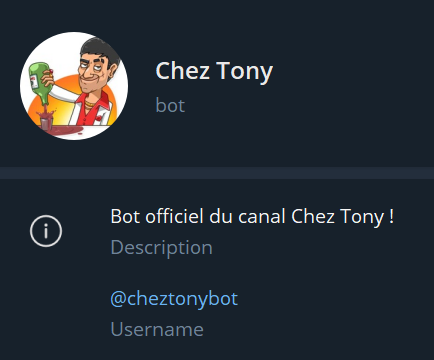
Task: Open the Chez Tony profile picture
Action: (74, 86)
